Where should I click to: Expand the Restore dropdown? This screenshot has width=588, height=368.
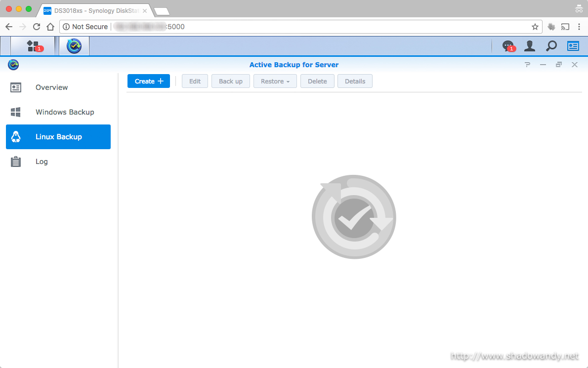click(275, 82)
